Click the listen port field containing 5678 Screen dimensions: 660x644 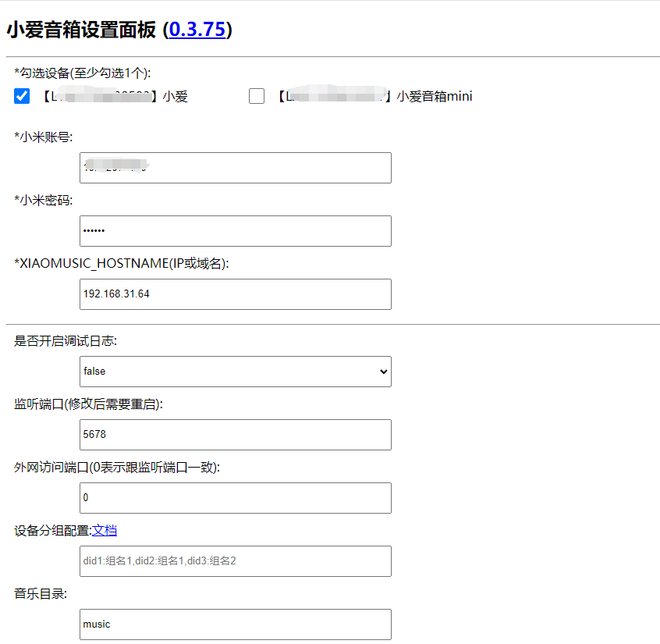coord(235,435)
